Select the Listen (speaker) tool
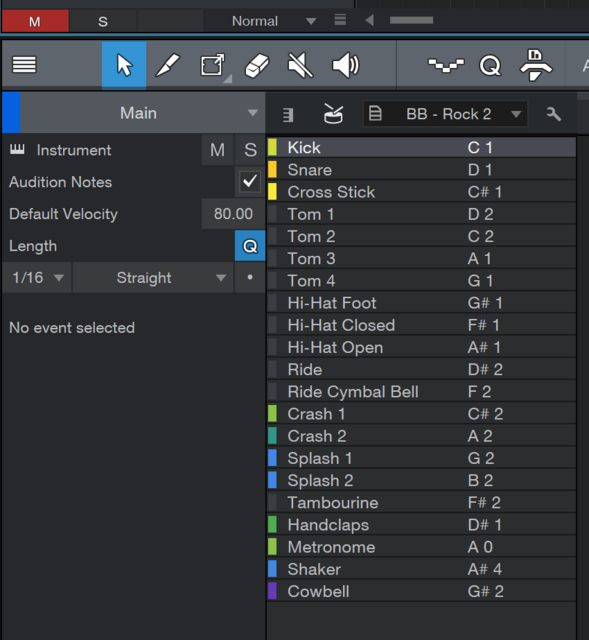589x640 pixels. [345, 65]
